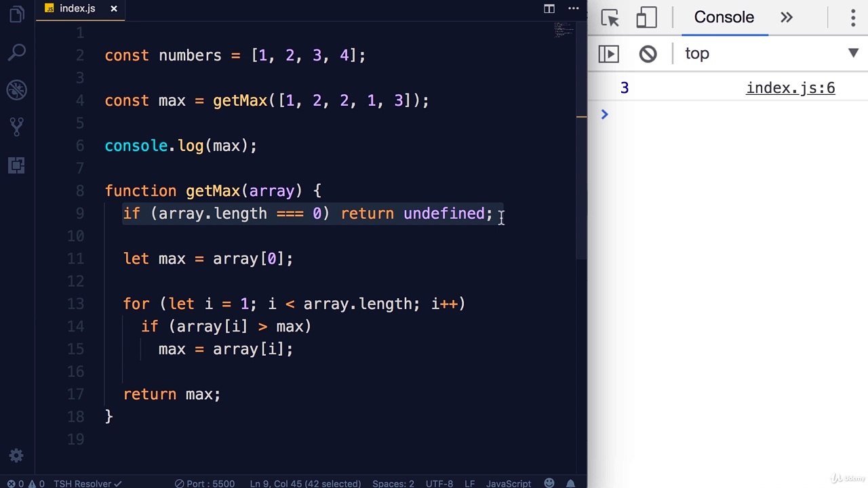Click 'array[0]' on line 11
This screenshot has width=868, height=488.
tap(249, 259)
